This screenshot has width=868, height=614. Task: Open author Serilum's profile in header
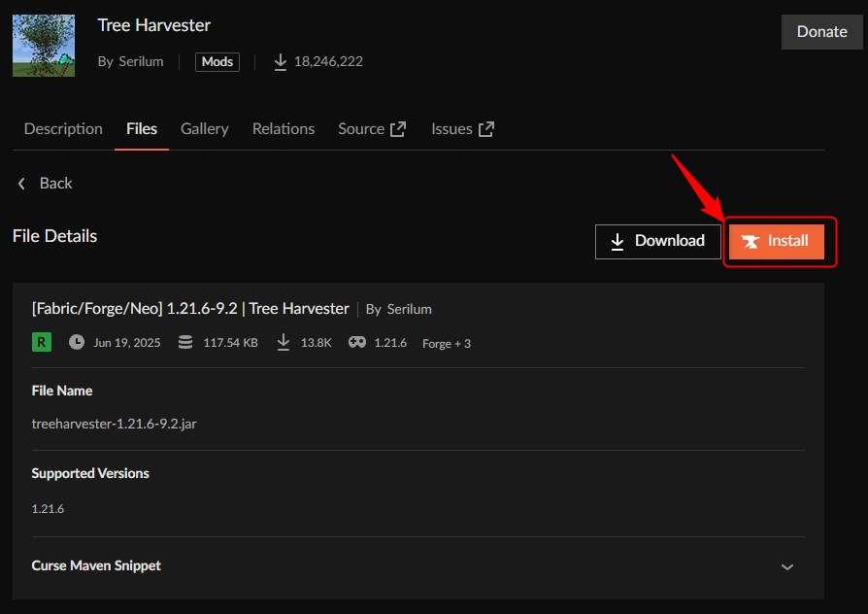point(141,61)
